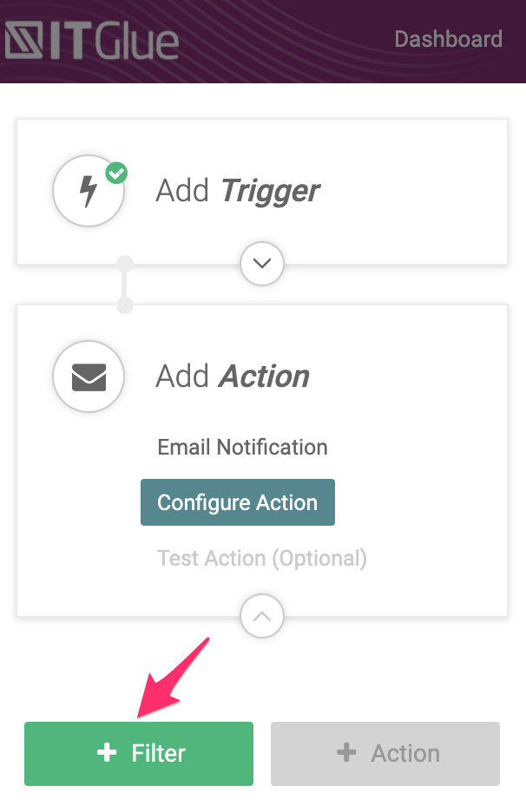
Task: Click the envelope email action icon
Action: (89, 377)
